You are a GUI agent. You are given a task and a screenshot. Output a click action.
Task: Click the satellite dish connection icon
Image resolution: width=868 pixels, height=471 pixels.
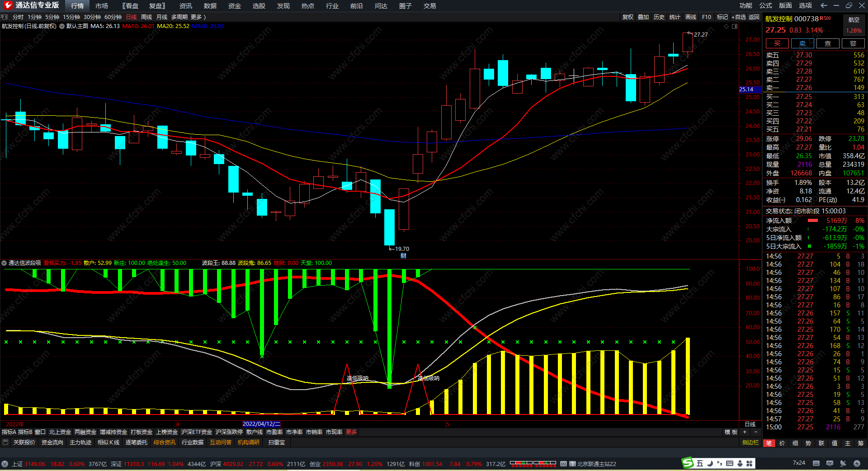(x=843, y=463)
